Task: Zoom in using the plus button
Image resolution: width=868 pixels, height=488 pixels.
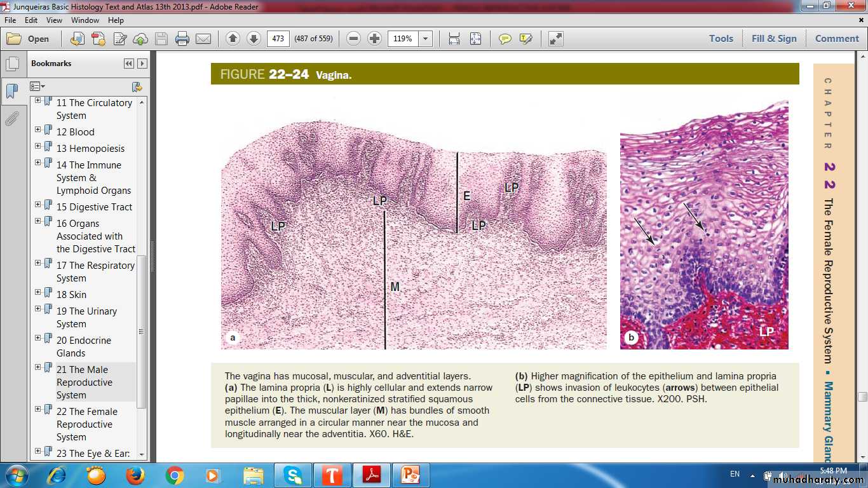Action: coord(375,39)
